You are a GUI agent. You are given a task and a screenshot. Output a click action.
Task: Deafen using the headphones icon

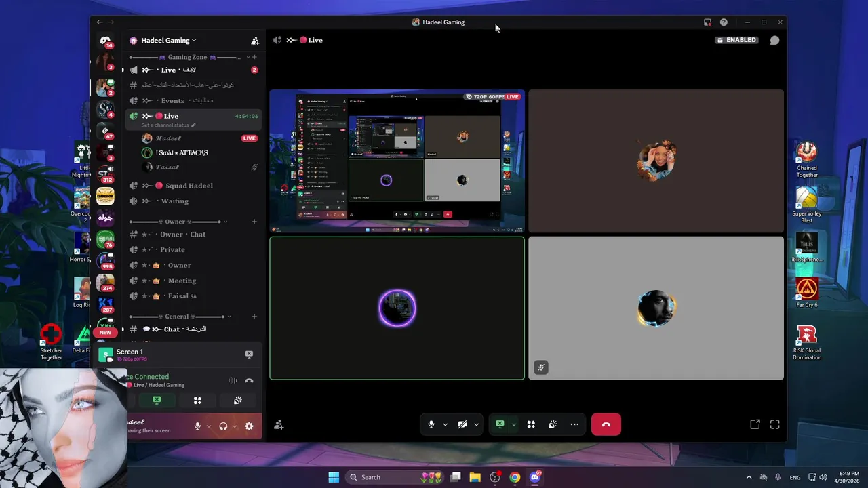pyautogui.click(x=223, y=426)
